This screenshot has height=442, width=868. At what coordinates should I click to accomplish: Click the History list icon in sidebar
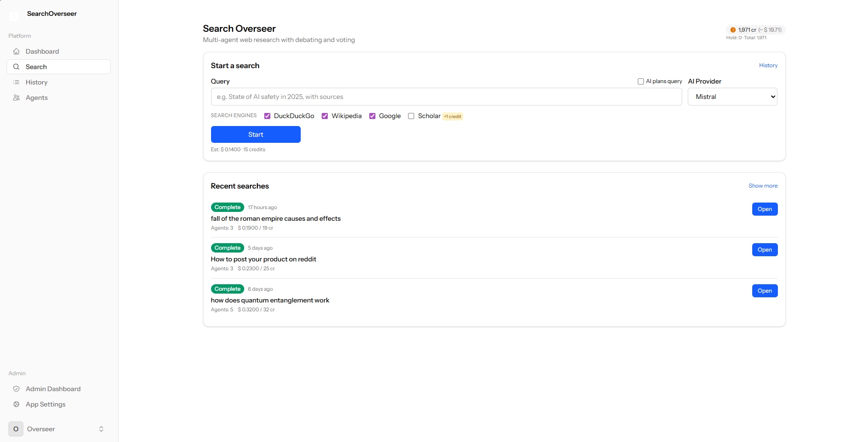[x=16, y=82]
